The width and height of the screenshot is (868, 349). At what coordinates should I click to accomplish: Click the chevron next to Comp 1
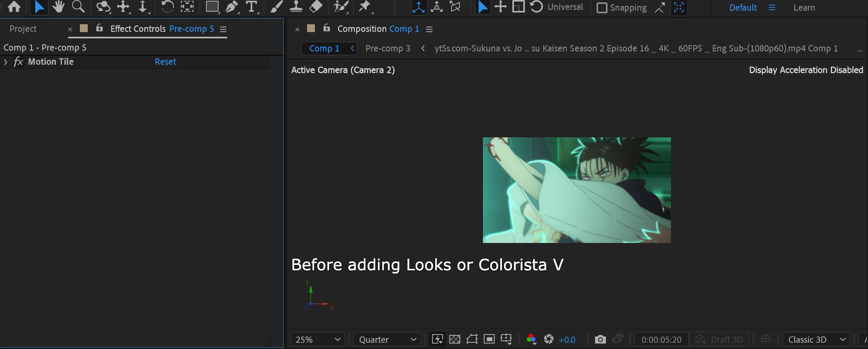[x=353, y=48]
